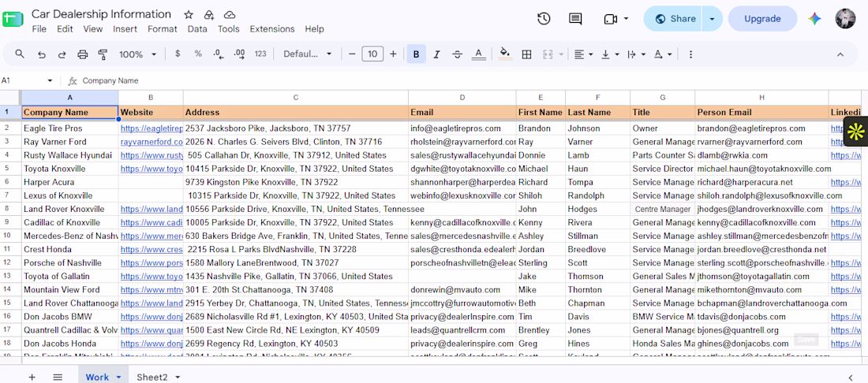Viewport: 868px width, 383px height.
Task: Format as currency with dollar icon
Action: coord(177,54)
